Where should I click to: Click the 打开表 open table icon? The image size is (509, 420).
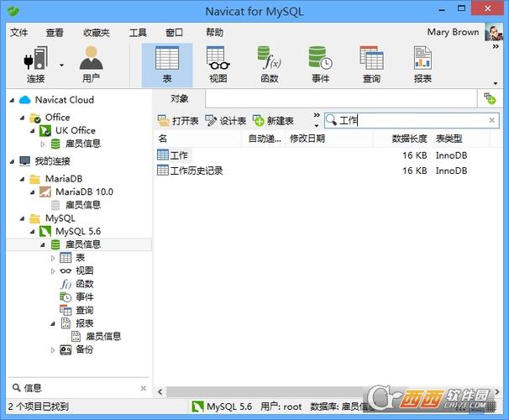tap(163, 121)
